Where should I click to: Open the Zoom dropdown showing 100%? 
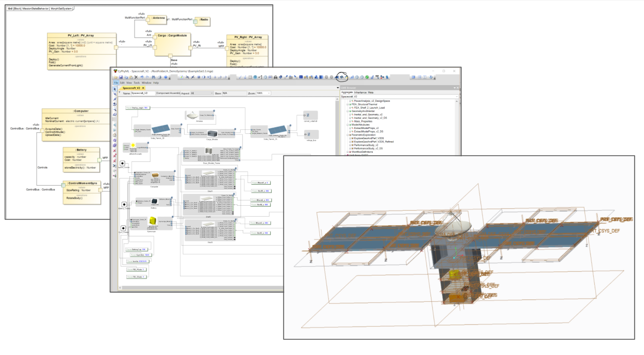pyautogui.click(x=269, y=93)
